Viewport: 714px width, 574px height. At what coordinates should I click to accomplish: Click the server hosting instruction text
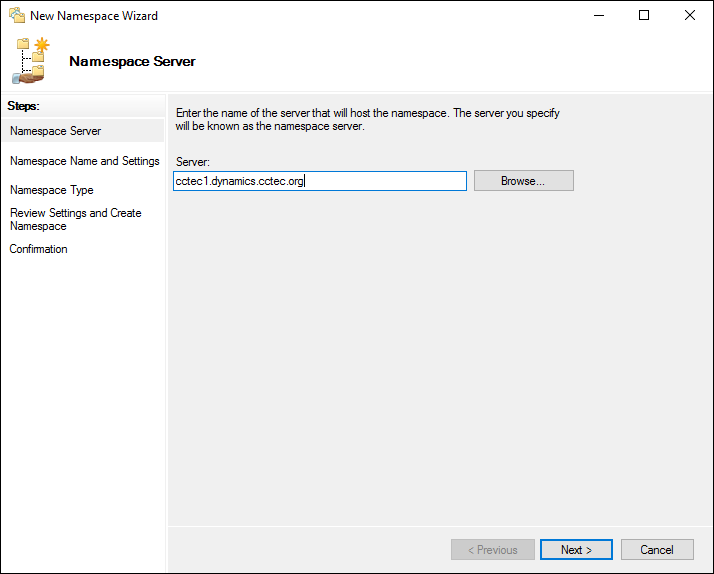point(367,119)
